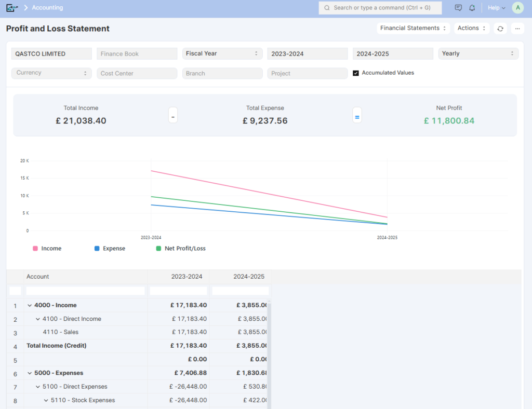Open the Currency dropdown
This screenshot has width=532, height=409.
coord(51,73)
